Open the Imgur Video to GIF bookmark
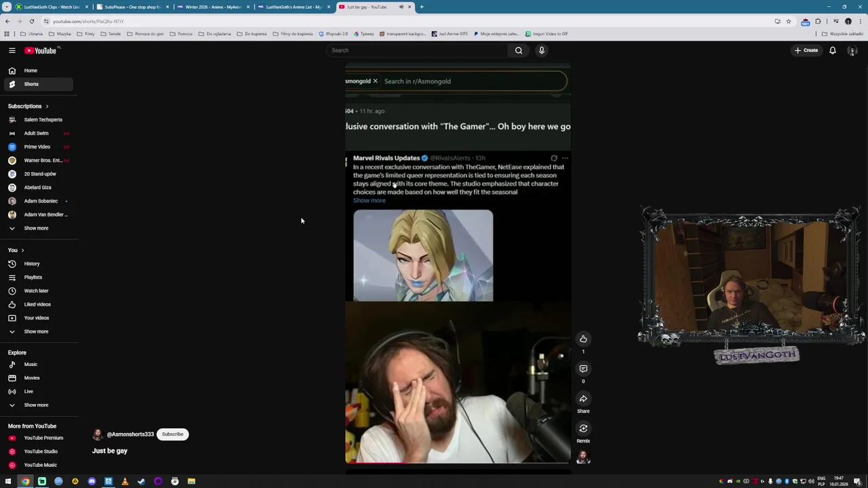The height and width of the screenshot is (488, 868). click(546, 33)
